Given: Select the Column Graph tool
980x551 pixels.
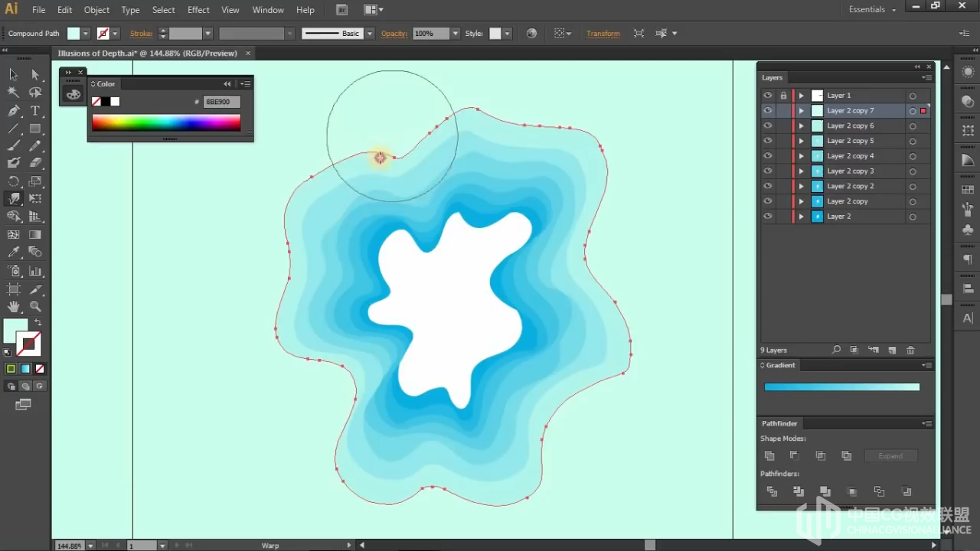Looking at the screenshot, I should point(35,271).
